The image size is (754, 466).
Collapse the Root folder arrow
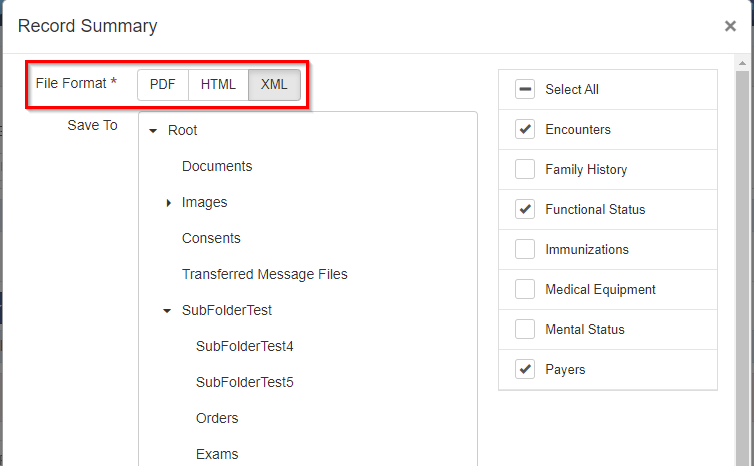153,131
